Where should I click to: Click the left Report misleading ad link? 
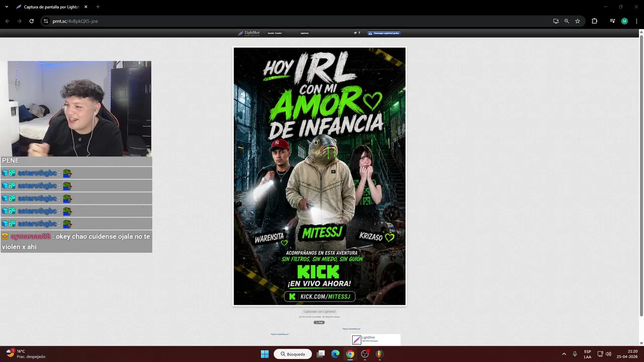click(x=279, y=334)
